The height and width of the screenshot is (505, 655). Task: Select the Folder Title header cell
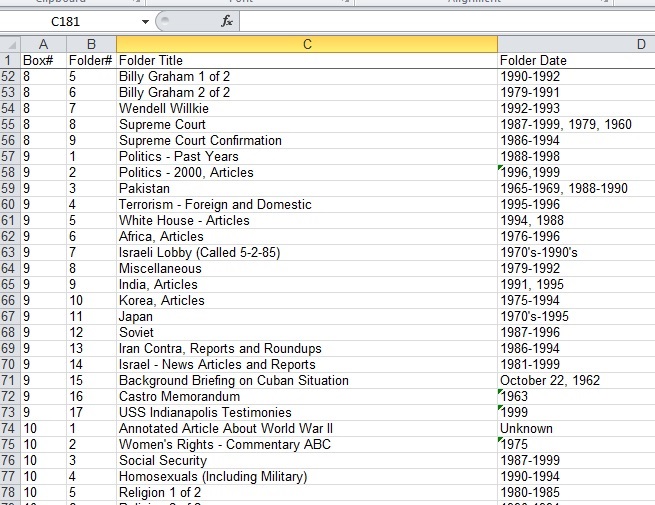click(x=307, y=60)
